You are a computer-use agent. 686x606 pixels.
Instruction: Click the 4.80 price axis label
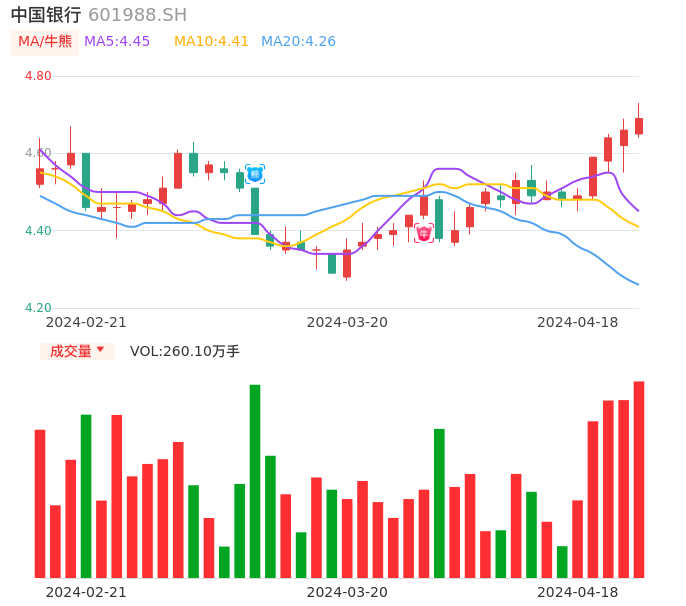pyautogui.click(x=38, y=76)
